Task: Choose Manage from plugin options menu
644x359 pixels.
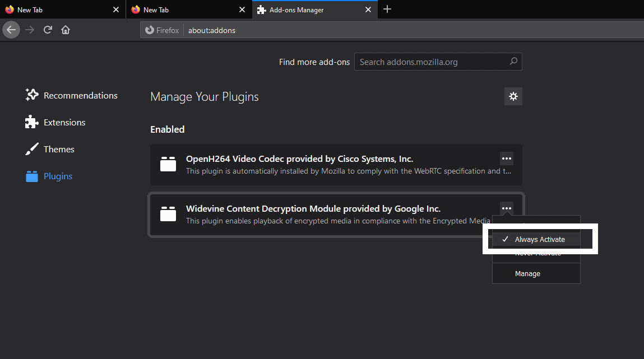Action: [x=536, y=274]
